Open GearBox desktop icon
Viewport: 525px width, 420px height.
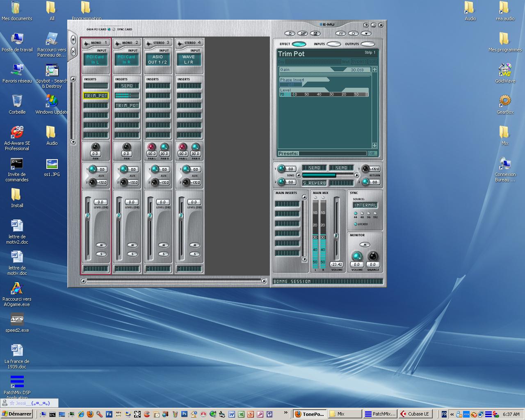coord(505,104)
